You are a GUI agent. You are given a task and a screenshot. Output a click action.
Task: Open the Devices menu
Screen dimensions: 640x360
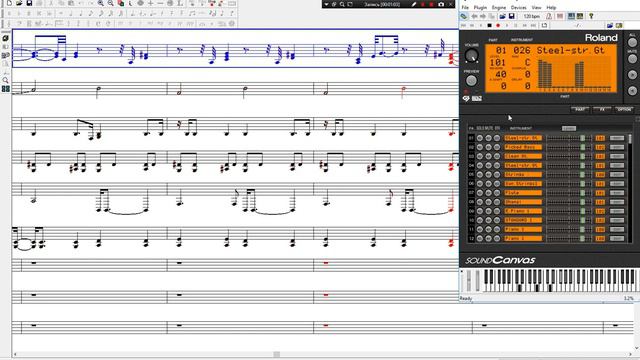coord(519,8)
